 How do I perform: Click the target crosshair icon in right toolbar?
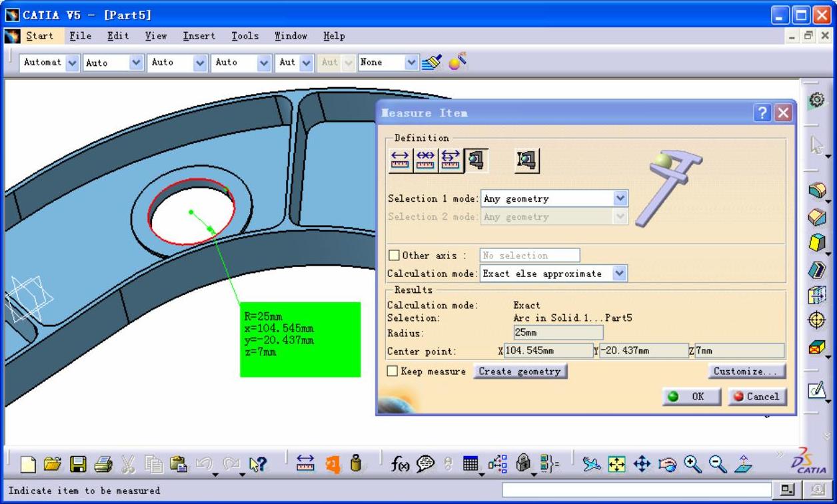(816, 321)
